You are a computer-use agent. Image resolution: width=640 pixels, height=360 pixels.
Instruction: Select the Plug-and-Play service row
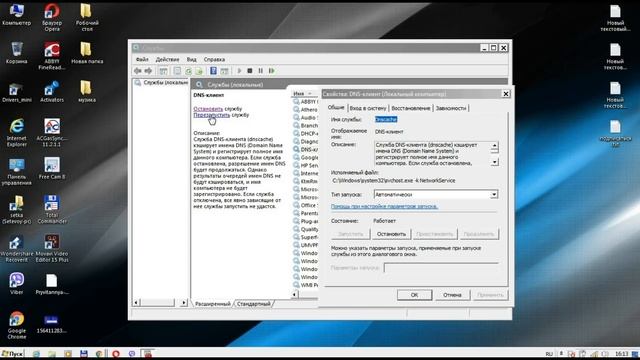pos(305,221)
